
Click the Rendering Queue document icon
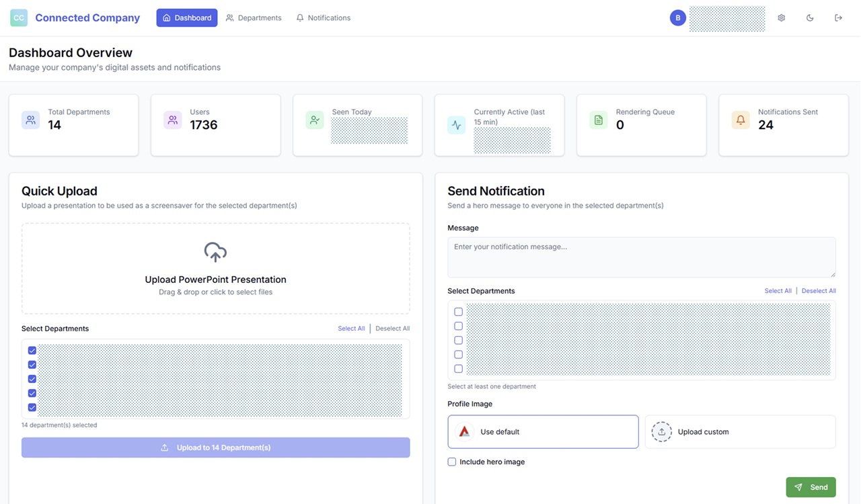(598, 120)
